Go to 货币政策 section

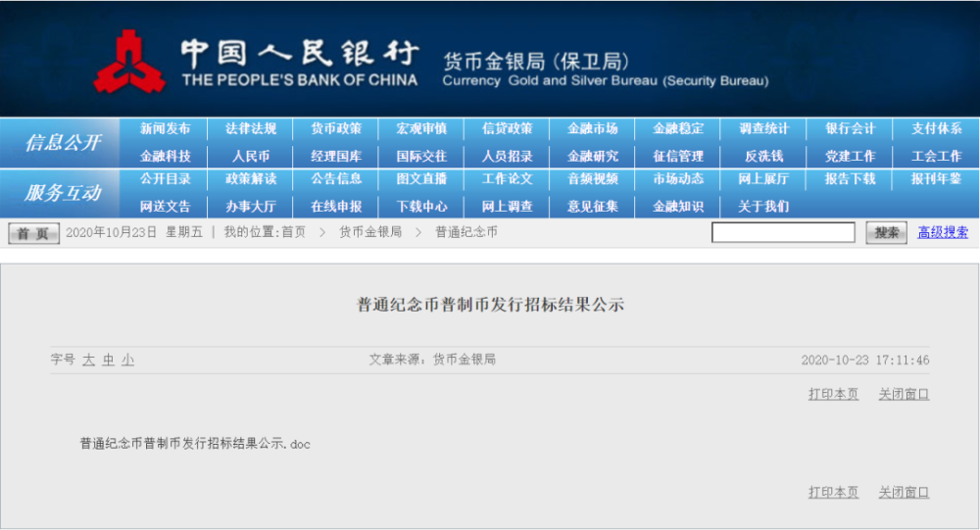(336, 128)
